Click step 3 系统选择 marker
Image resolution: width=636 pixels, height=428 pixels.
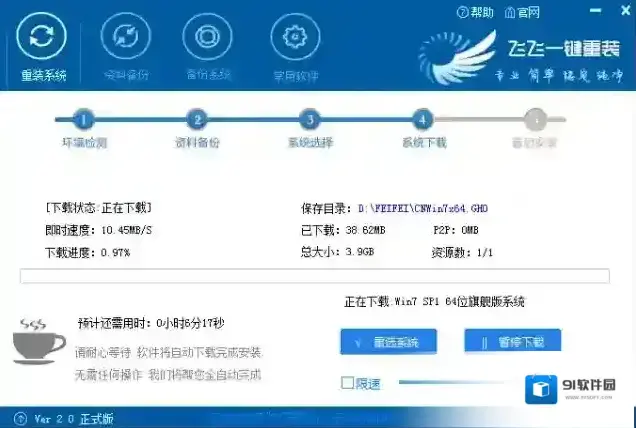(310, 120)
